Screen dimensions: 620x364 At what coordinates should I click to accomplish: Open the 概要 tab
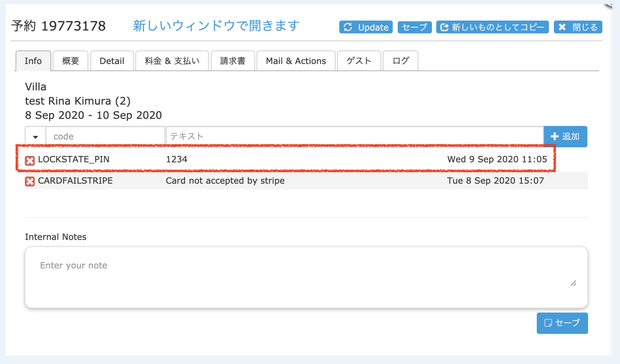(71, 61)
